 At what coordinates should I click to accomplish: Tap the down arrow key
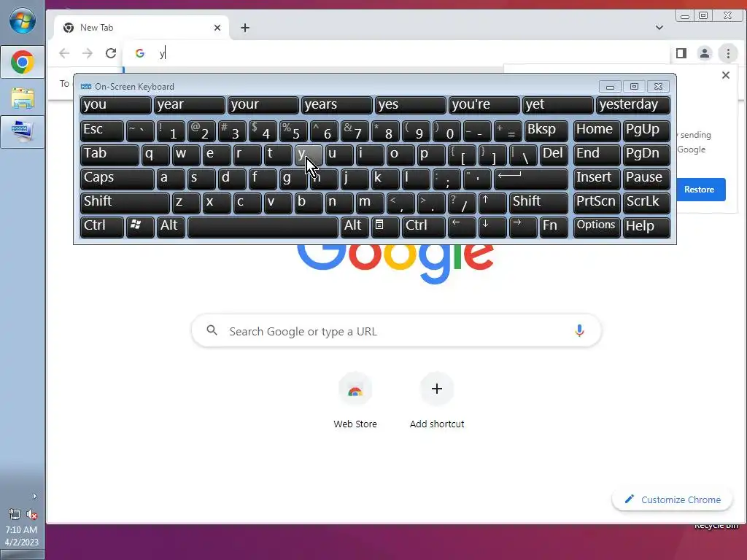492,227
